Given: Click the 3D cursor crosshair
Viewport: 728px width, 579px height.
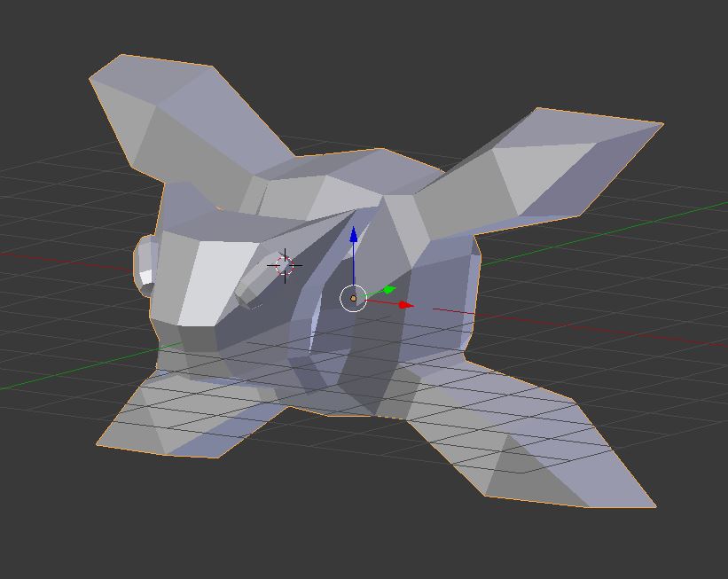Looking at the screenshot, I should [285, 266].
